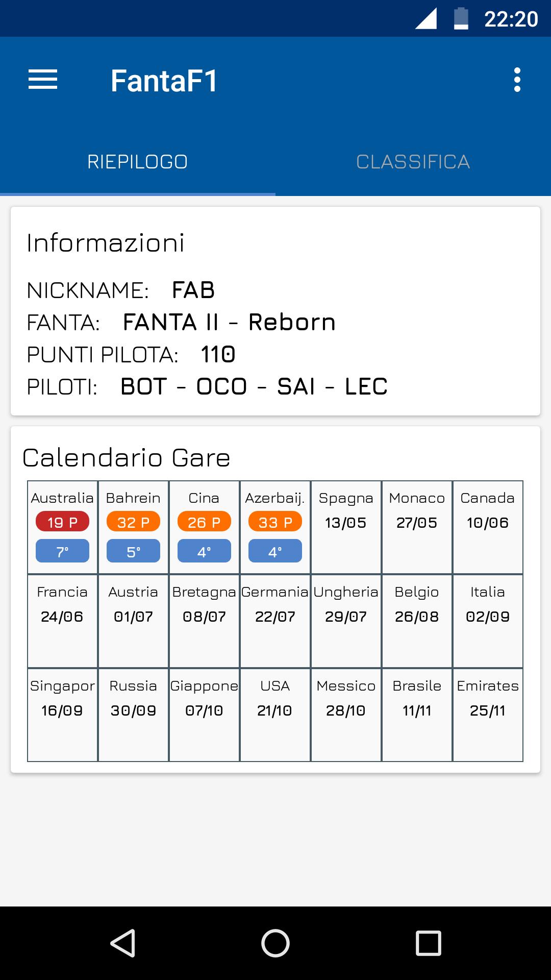Switch to the CLASSIFICA tab
Screen dimensions: 551x980
[413, 161]
